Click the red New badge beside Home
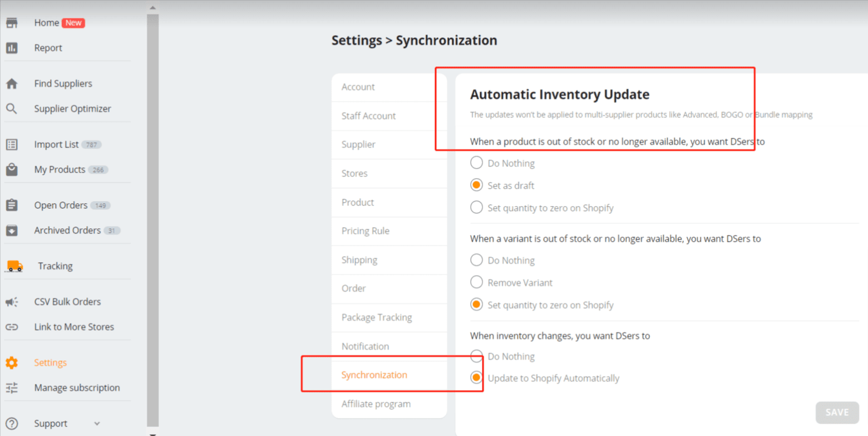868x436 pixels. (73, 23)
